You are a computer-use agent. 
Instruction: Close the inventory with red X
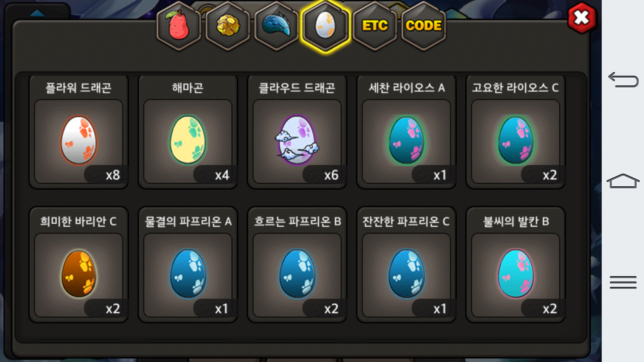click(x=582, y=18)
